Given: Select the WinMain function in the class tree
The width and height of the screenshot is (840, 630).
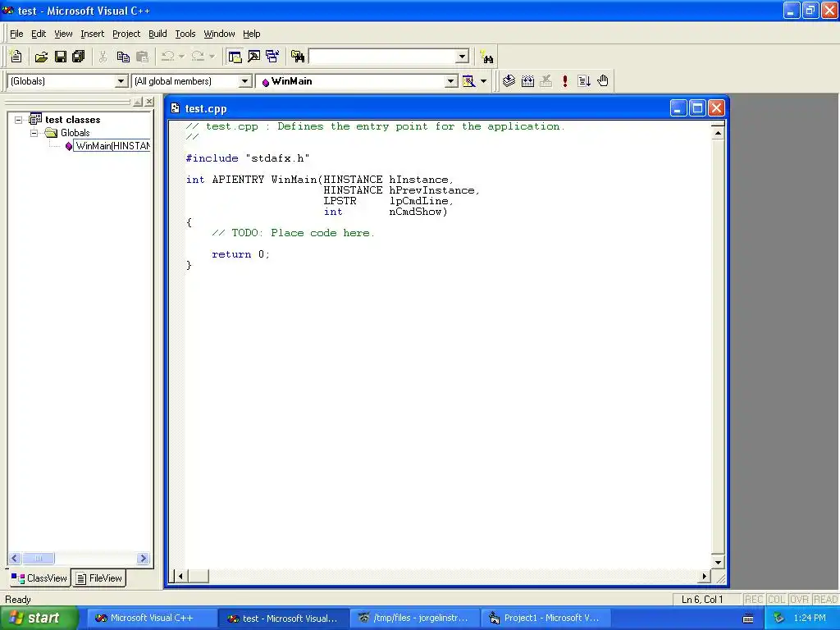Looking at the screenshot, I should 112,146.
